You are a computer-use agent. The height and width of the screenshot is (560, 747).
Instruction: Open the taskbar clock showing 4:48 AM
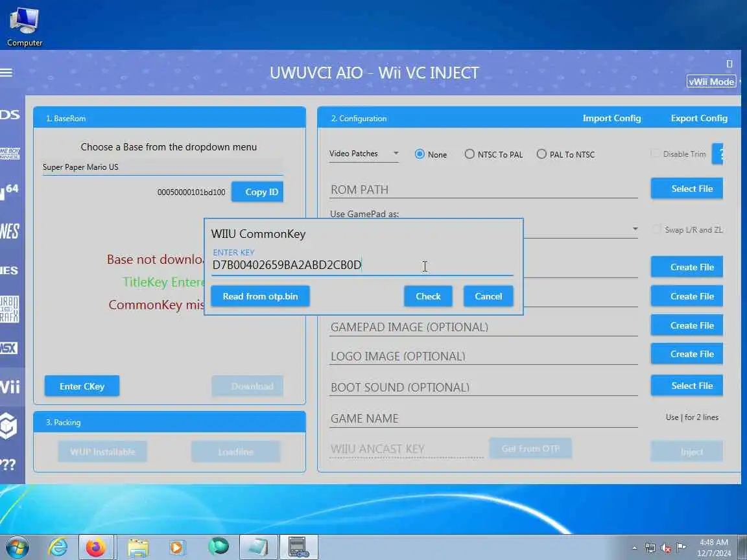[x=714, y=548]
